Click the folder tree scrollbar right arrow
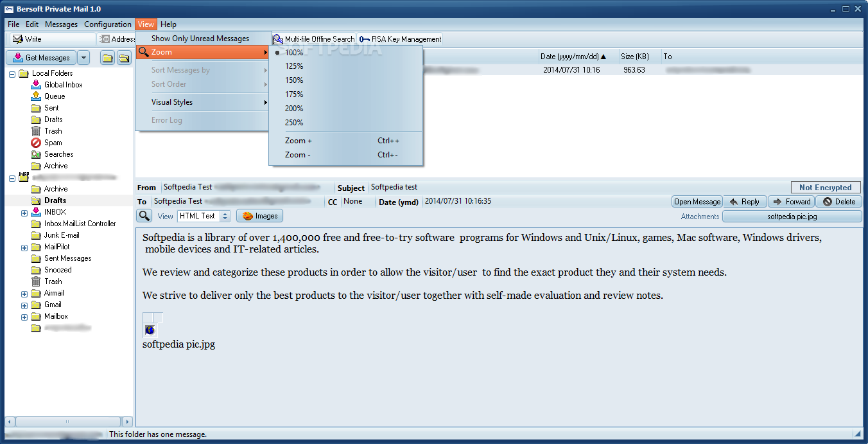The width and height of the screenshot is (868, 444). point(127,422)
